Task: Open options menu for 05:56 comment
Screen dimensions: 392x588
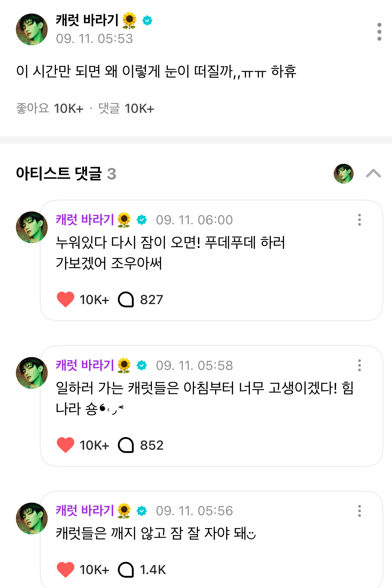Action: pos(359,511)
